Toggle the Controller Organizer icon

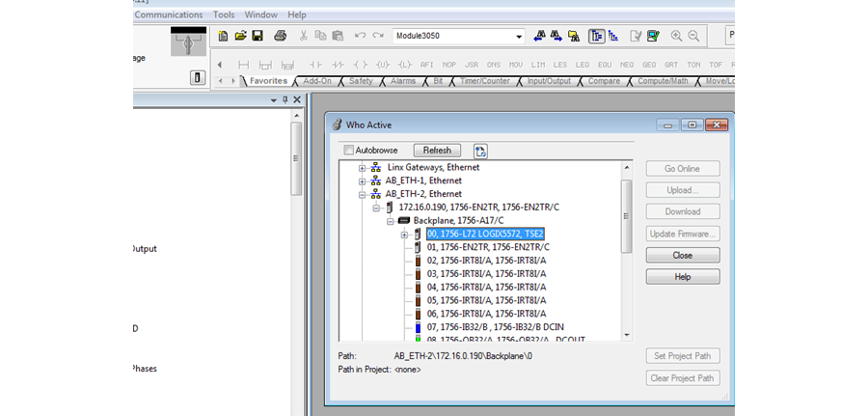[x=597, y=36]
